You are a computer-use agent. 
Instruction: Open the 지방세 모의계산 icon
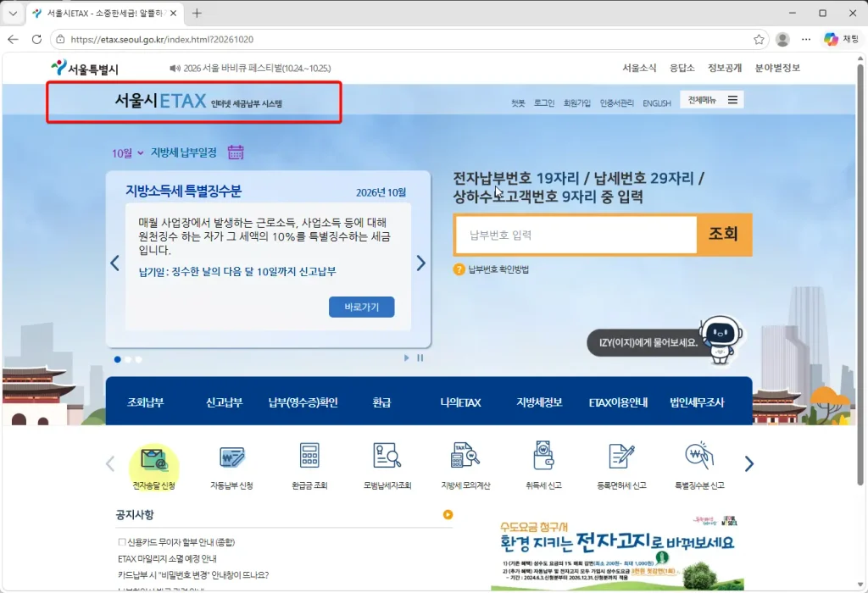[465, 456]
